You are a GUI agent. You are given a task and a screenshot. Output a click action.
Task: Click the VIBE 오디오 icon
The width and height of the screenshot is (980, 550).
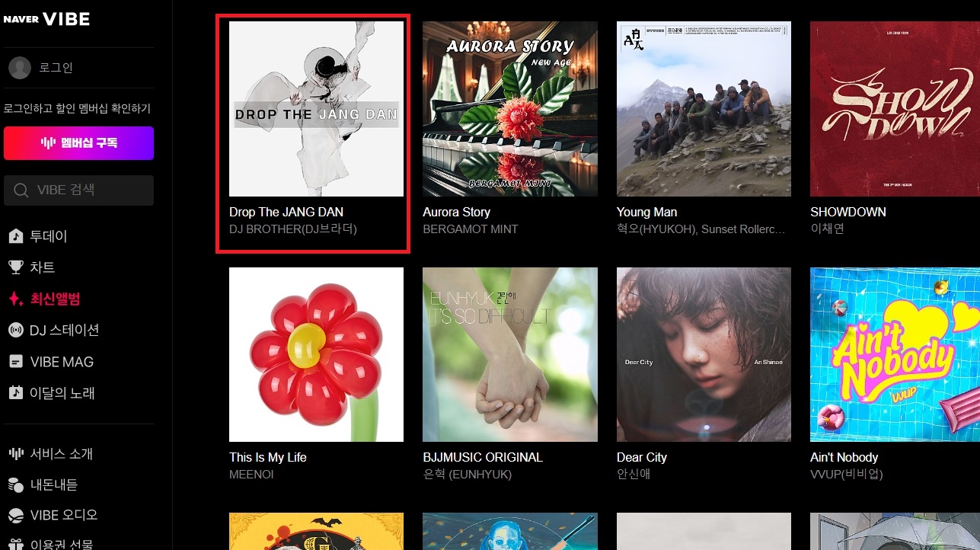(15, 515)
